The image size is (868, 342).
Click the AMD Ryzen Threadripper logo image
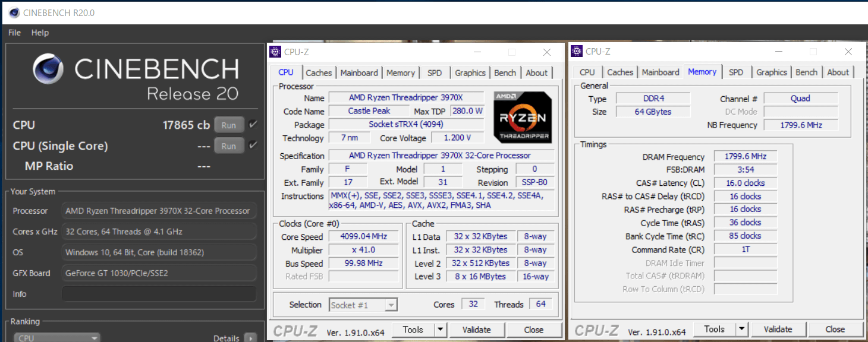pyautogui.click(x=523, y=117)
